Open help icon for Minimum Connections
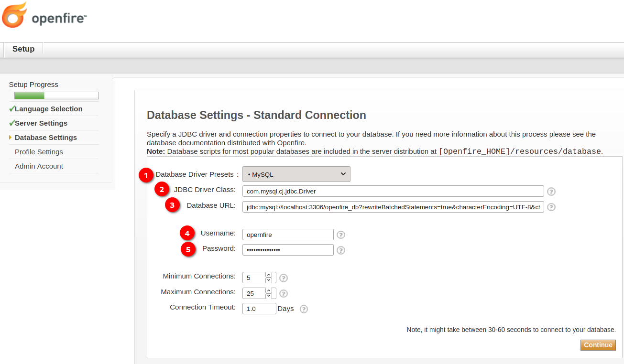 284,278
